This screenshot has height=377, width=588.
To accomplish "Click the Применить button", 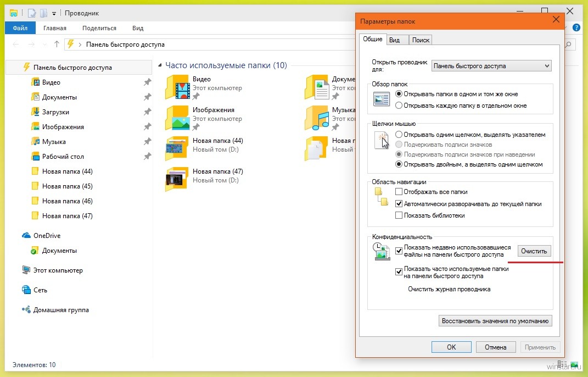I will 540,347.
